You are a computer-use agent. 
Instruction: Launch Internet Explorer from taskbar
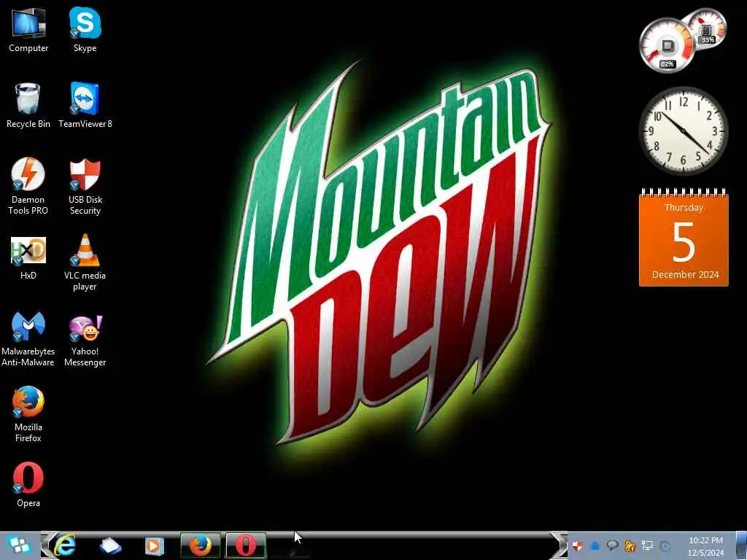point(65,545)
